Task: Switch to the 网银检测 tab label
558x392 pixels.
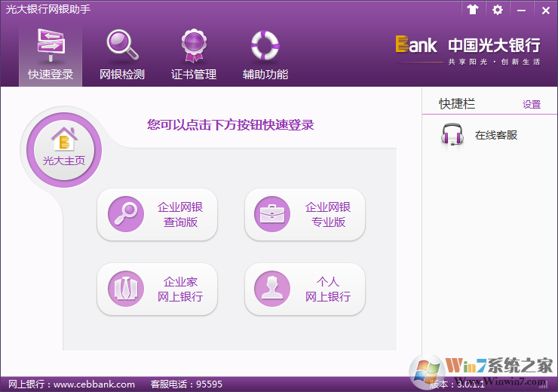Action: coord(121,75)
